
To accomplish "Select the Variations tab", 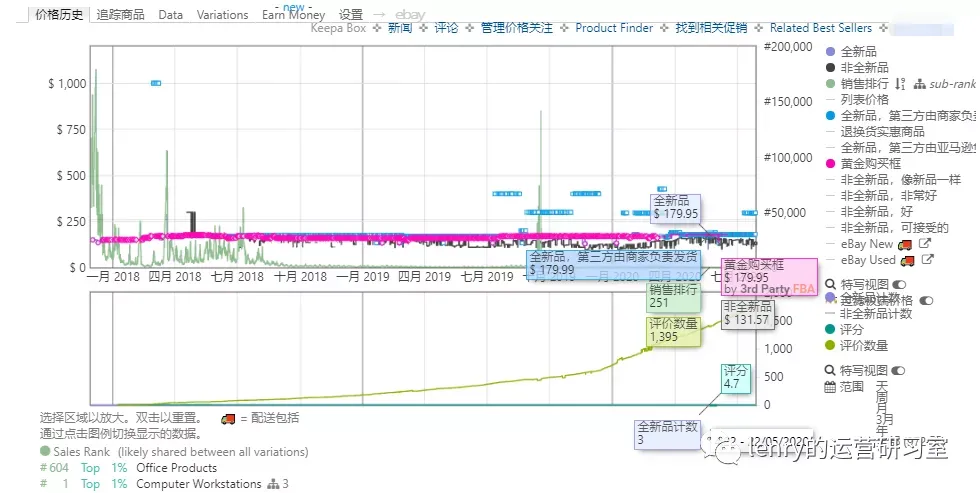I will (222, 15).
